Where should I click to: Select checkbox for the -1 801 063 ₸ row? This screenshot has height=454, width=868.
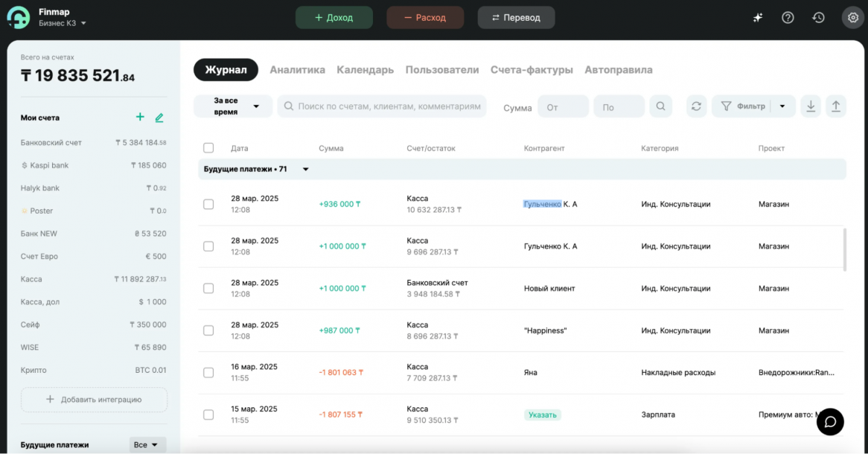(208, 372)
